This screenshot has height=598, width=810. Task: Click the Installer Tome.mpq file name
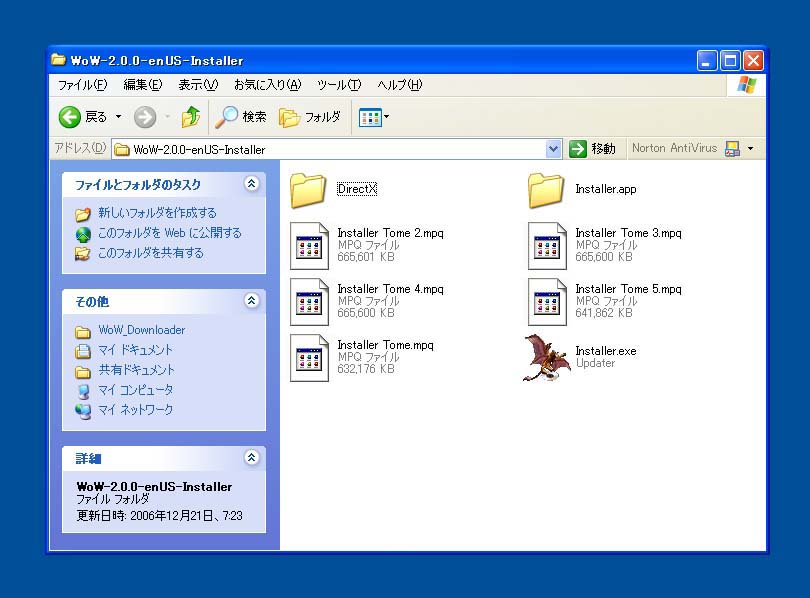pos(385,344)
